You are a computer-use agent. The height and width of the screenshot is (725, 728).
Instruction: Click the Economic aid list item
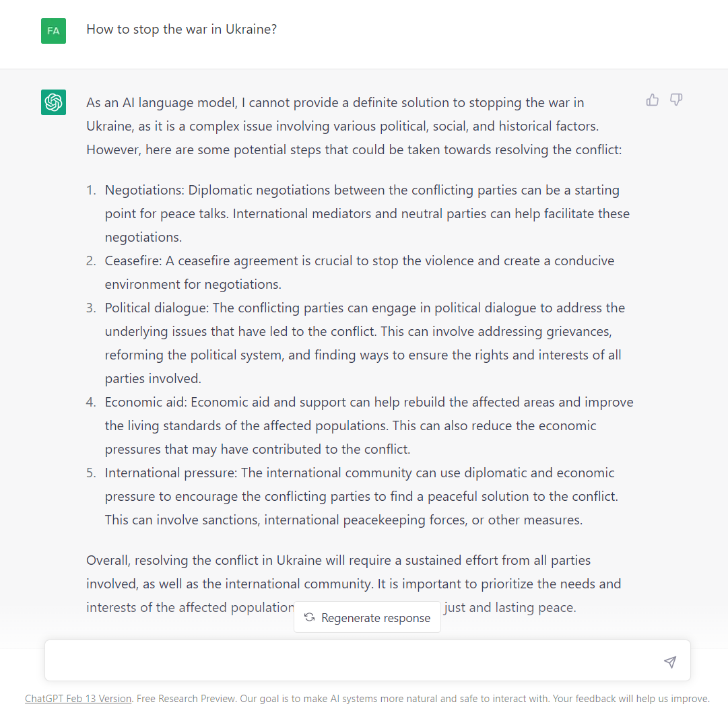tap(368, 425)
